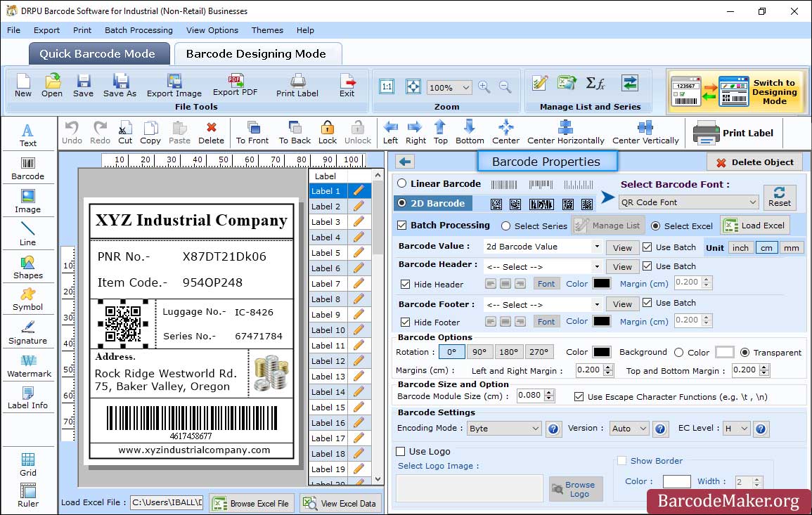Screen dimensions: 812x515
Task: Click the 1:1 actual size zoom icon
Action: pos(387,86)
